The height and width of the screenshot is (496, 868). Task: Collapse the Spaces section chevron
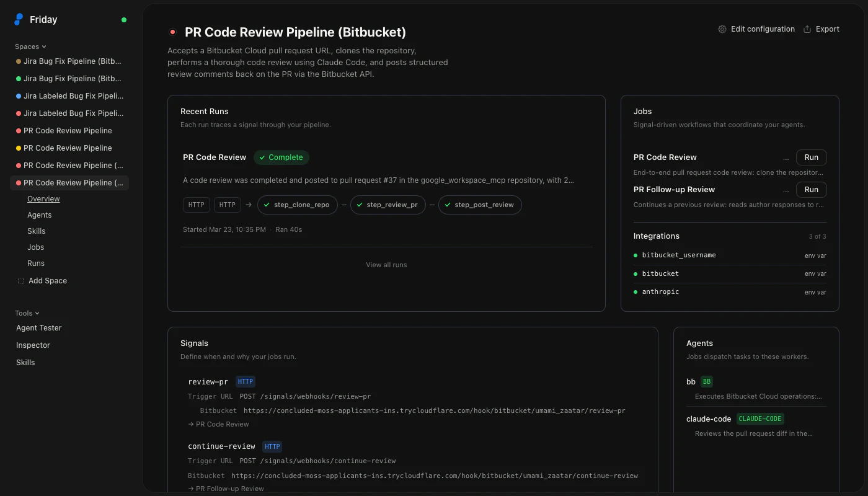(x=44, y=46)
